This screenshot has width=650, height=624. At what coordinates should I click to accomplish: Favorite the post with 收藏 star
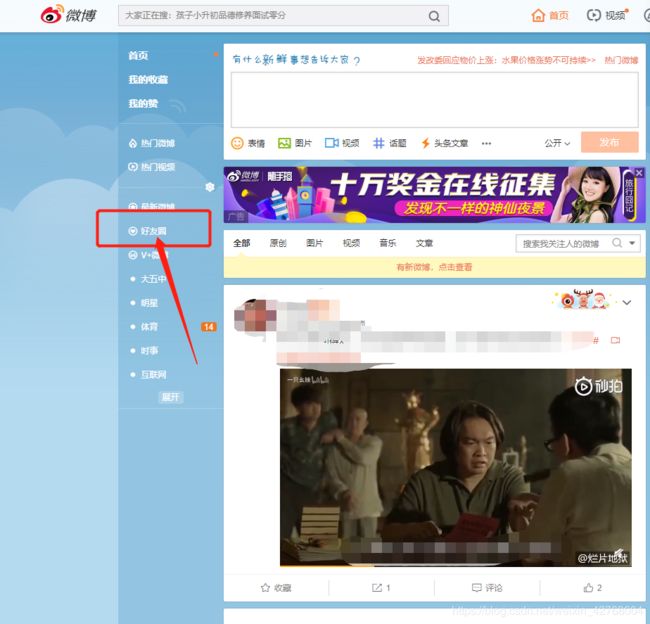tap(276, 588)
